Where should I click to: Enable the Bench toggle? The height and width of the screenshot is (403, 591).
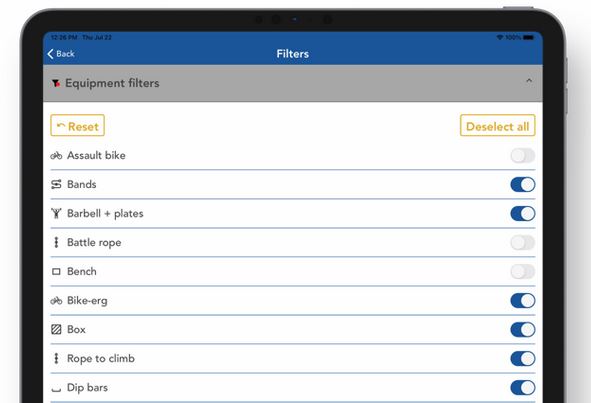pos(522,271)
